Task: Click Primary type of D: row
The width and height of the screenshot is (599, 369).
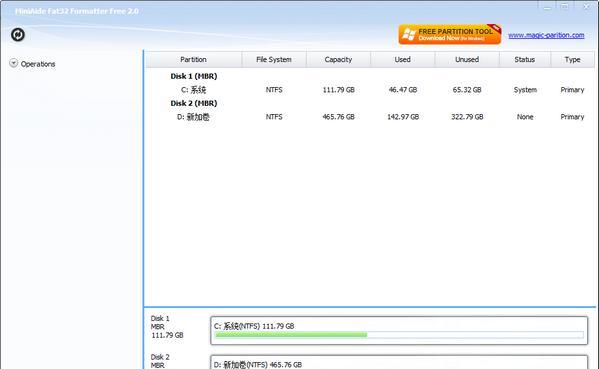Action: pyautogui.click(x=572, y=117)
